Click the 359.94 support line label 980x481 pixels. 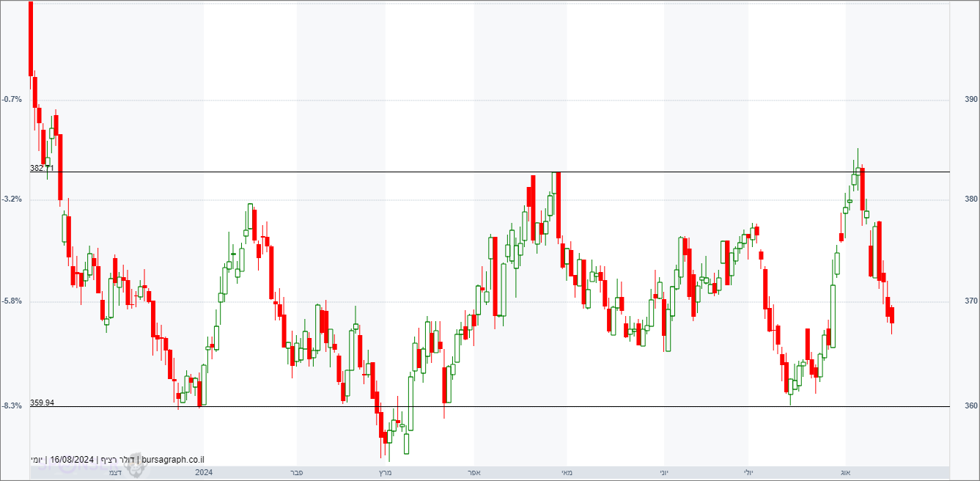pos(42,403)
